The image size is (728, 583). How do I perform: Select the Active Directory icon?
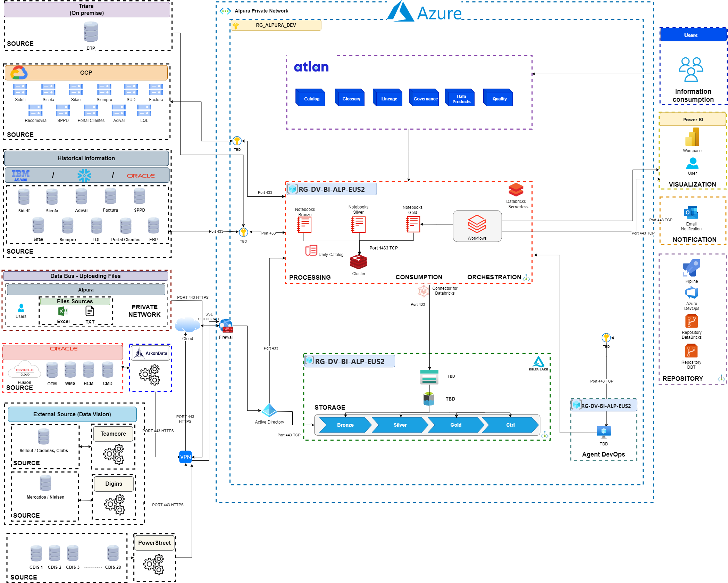coord(269,410)
